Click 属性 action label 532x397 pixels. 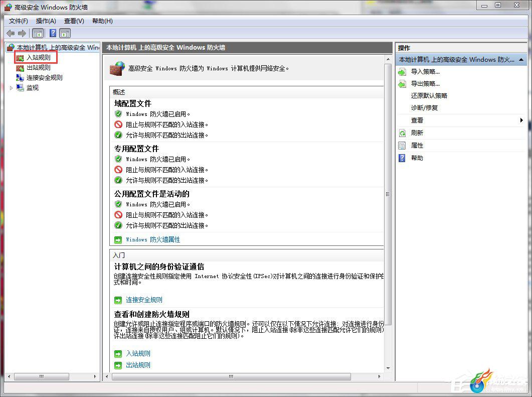tap(417, 146)
